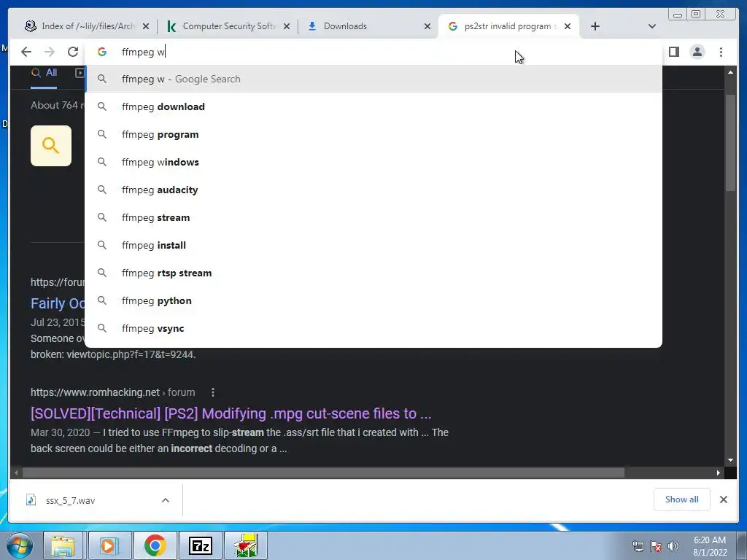Select the 'ffmpeg python' suggestion
Viewport: 747px width, 560px height.
(373, 300)
